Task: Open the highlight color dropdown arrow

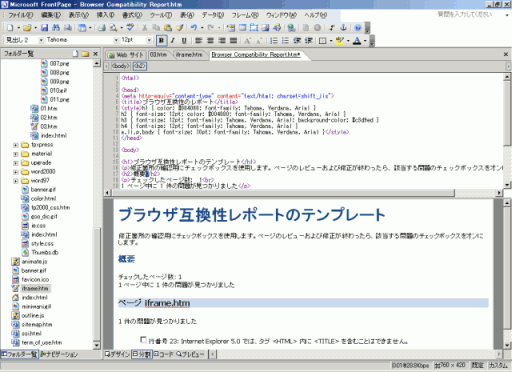Action: (x=348, y=41)
